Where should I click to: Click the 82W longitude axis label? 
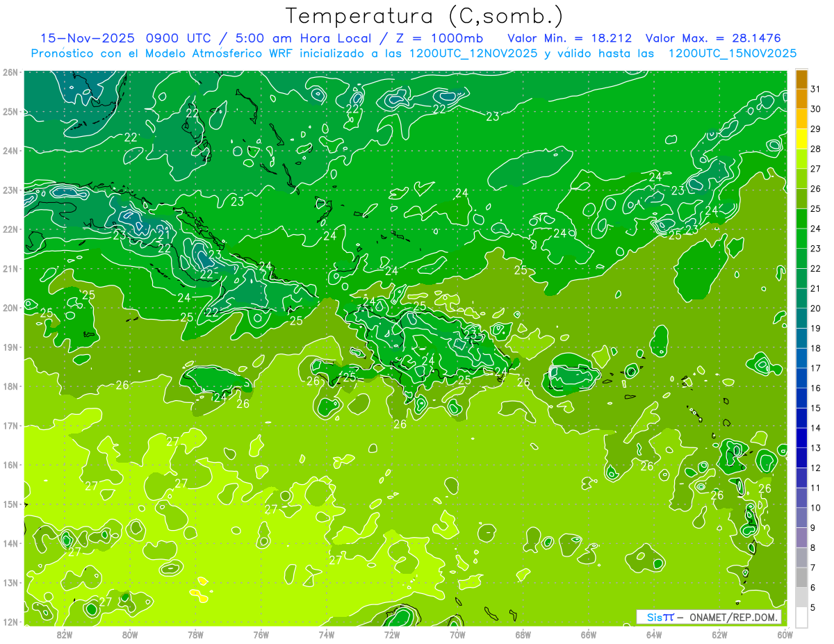[x=65, y=634]
